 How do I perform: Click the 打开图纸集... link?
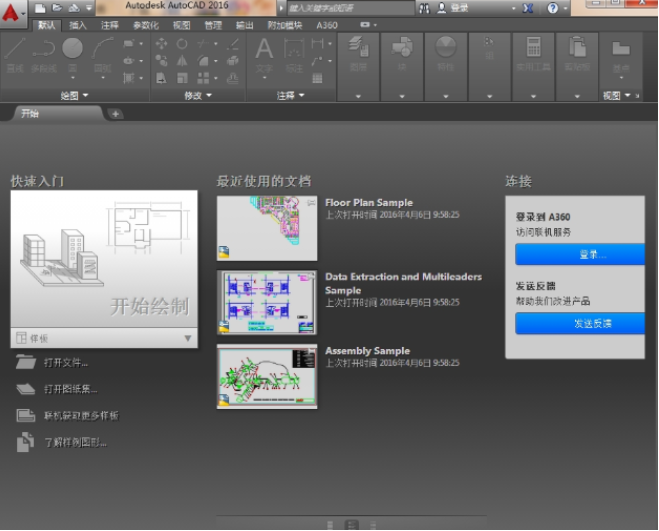(71, 389)
